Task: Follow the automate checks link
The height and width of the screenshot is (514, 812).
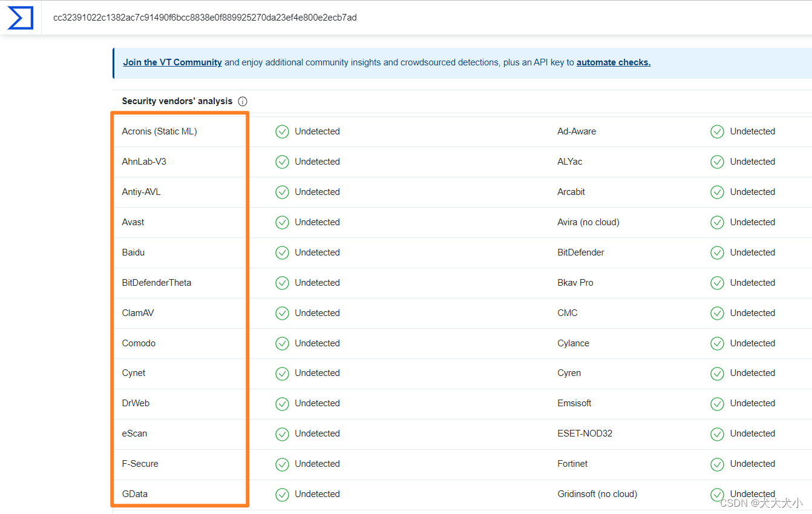Action: (x=614, y=62)
